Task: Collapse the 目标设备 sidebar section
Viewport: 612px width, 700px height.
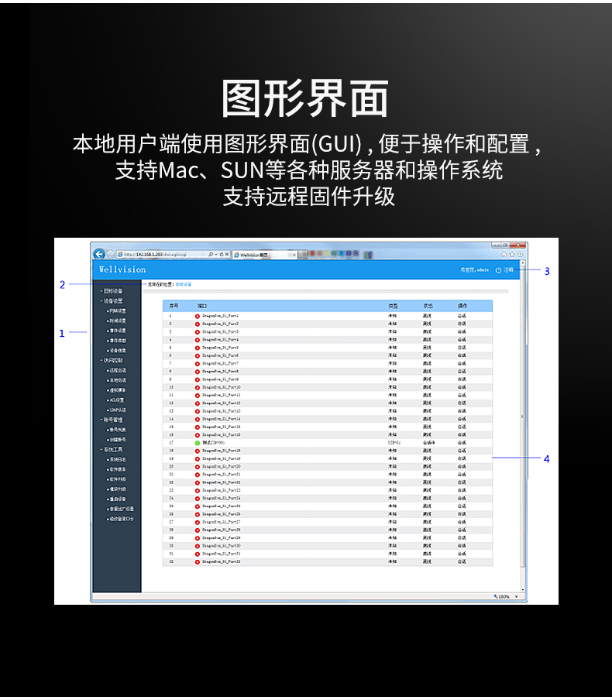Action: (x=101, y=290)
